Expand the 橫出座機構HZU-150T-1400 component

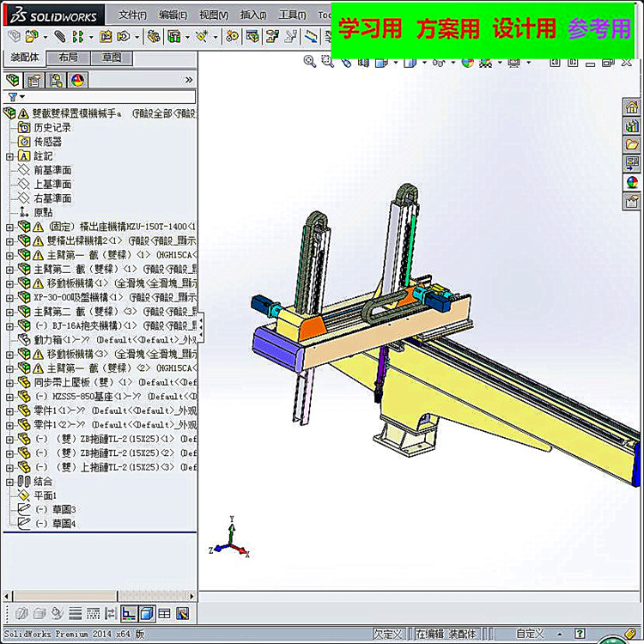pyautogui.click(x=9, y=227)
